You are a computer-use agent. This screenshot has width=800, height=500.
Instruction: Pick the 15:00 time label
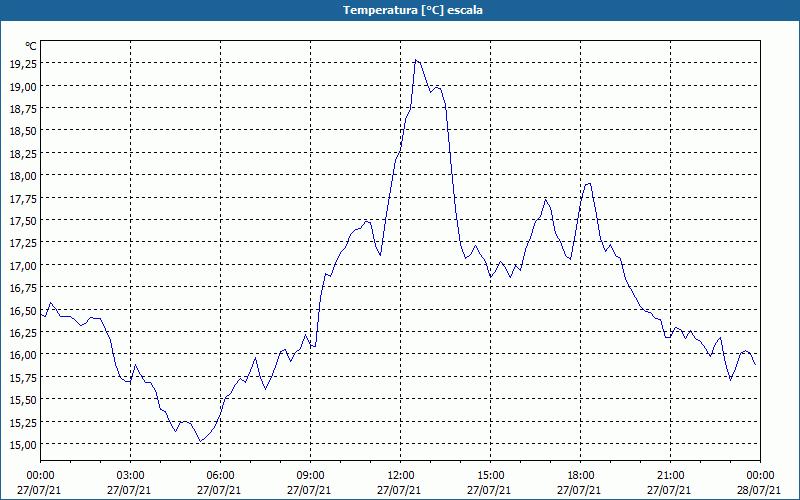point(490,476)
